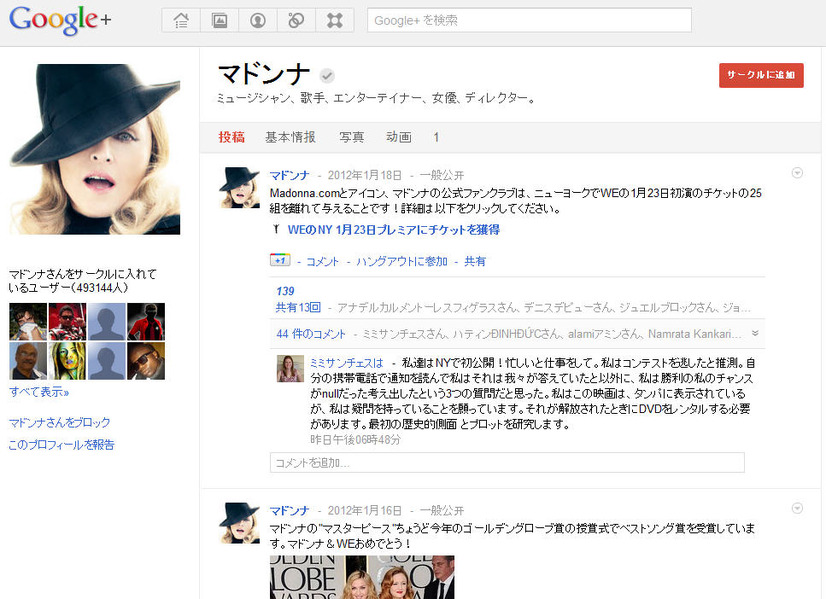
Task: Focus the コメントを追加 input box
Action: (507, 463)
